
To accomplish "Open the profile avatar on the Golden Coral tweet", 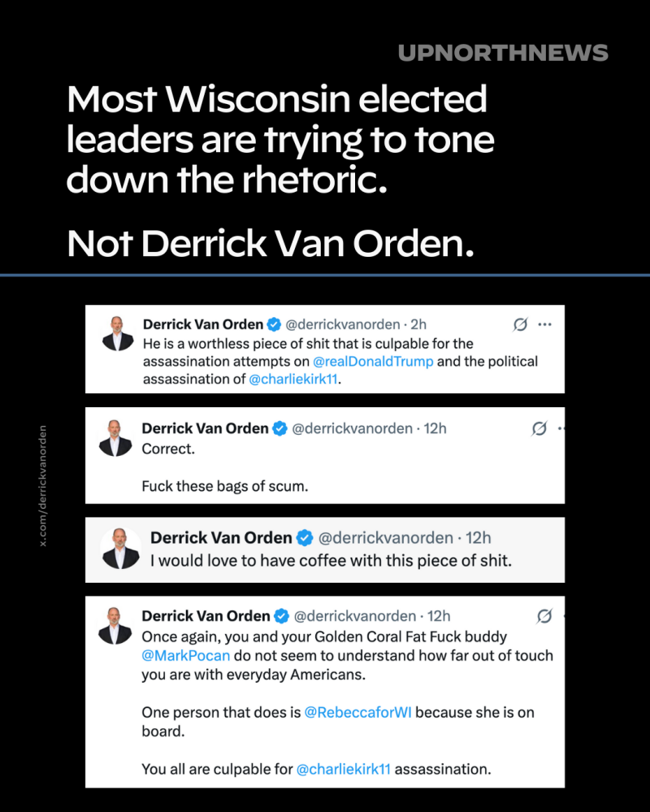I will click(x=115, y=626).
